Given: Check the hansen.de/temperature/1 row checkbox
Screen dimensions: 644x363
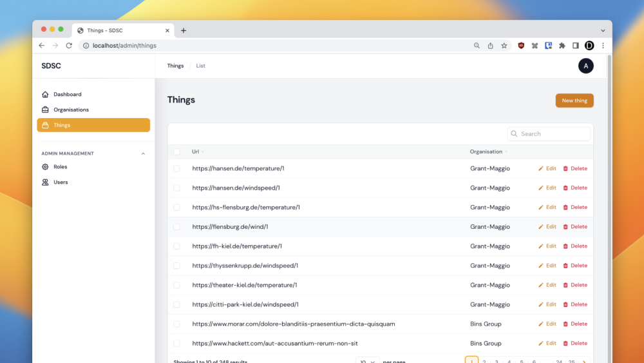Looking at the screenshot, I should click(176, 168).
